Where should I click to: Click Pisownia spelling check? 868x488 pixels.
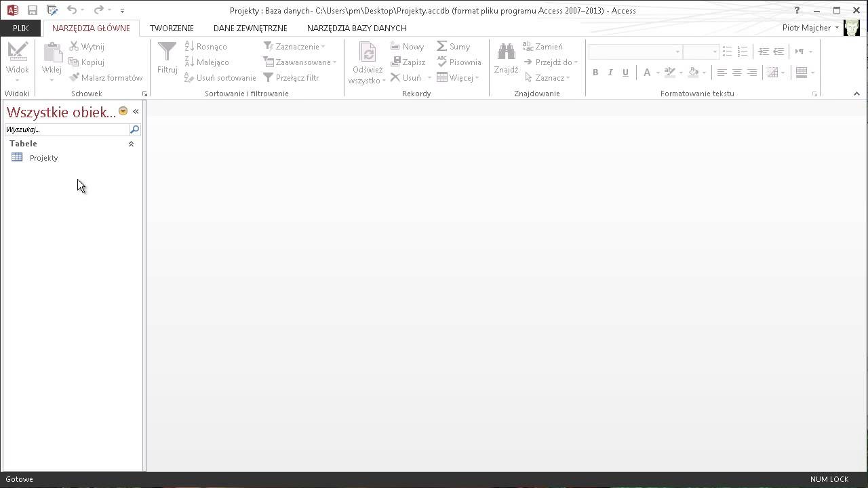(x=459, y=62)
